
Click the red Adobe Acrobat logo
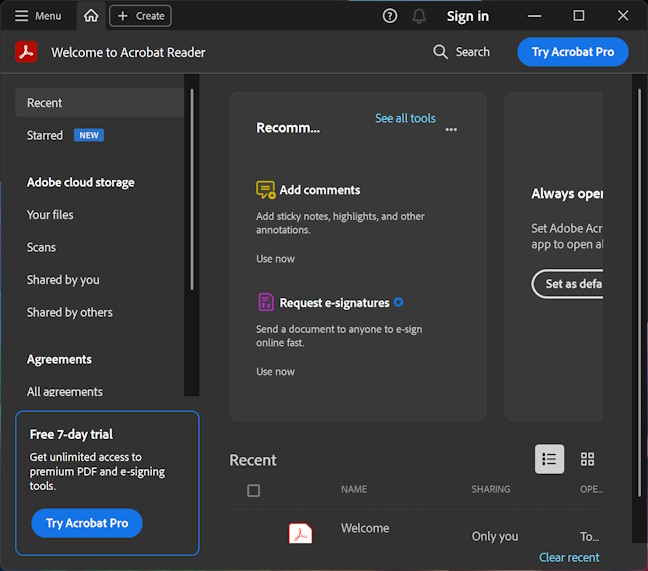pos(26,52)
